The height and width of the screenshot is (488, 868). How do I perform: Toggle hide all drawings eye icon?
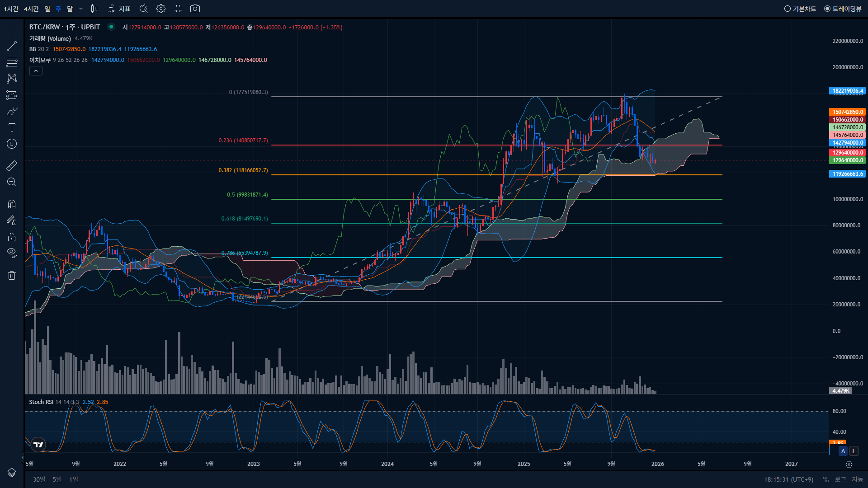click(x=12, y=252)
